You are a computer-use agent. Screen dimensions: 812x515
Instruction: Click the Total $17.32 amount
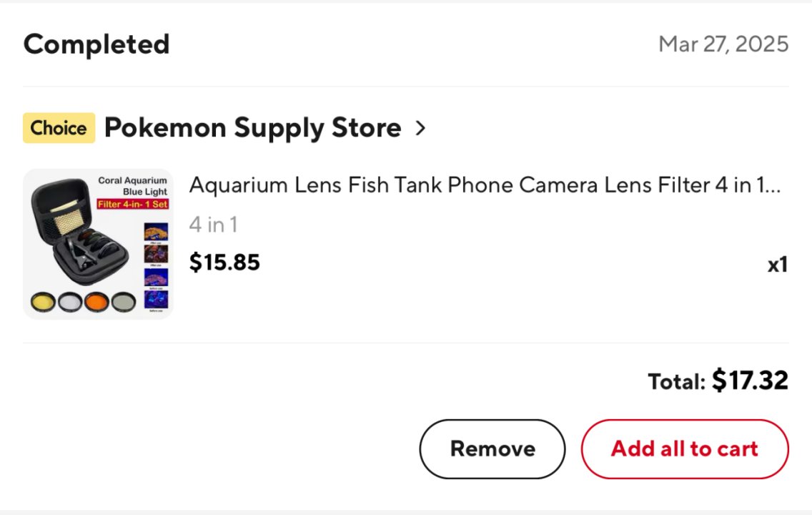tap(749, 381)
